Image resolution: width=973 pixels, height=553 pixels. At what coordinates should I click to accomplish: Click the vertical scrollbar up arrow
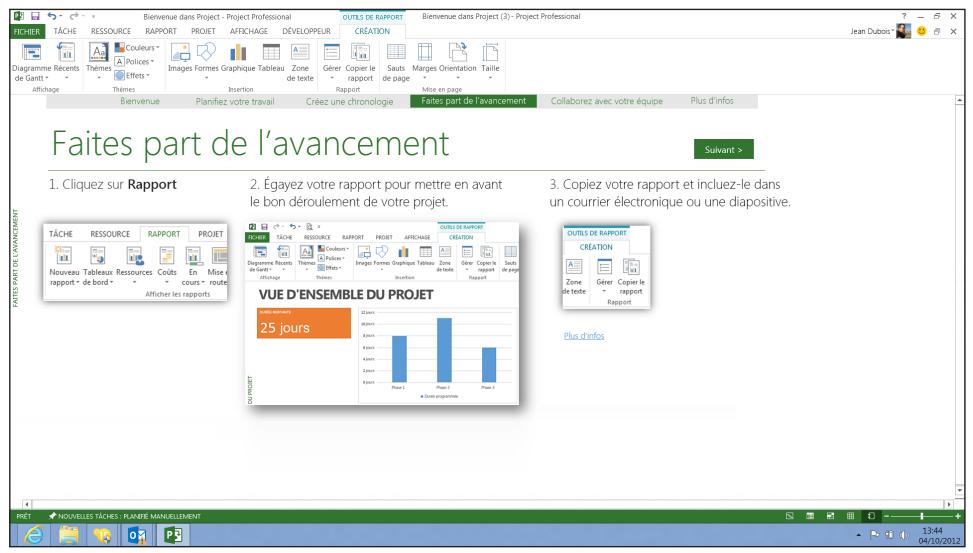[x=959, y=100]
